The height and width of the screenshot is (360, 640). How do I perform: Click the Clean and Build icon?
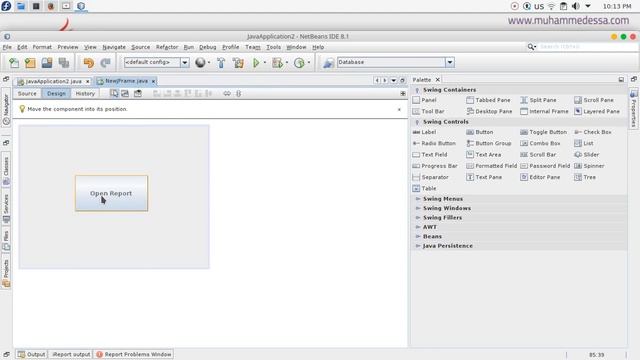[x=238, y=62]
